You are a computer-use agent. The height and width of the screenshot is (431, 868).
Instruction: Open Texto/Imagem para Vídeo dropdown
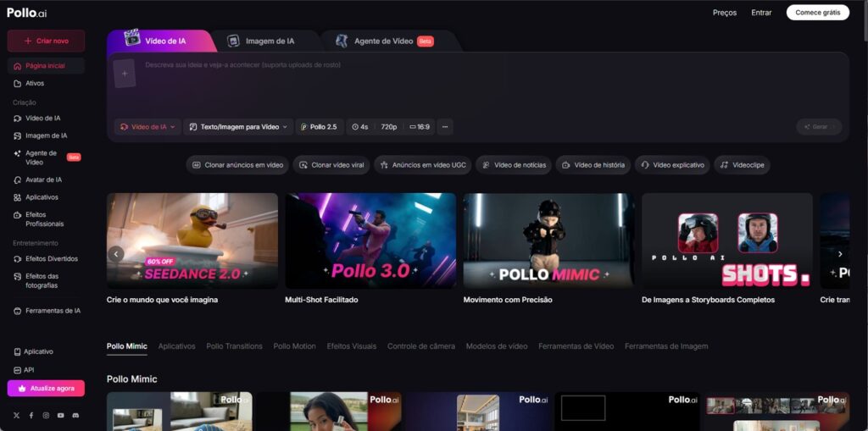[x=238, y=127]
